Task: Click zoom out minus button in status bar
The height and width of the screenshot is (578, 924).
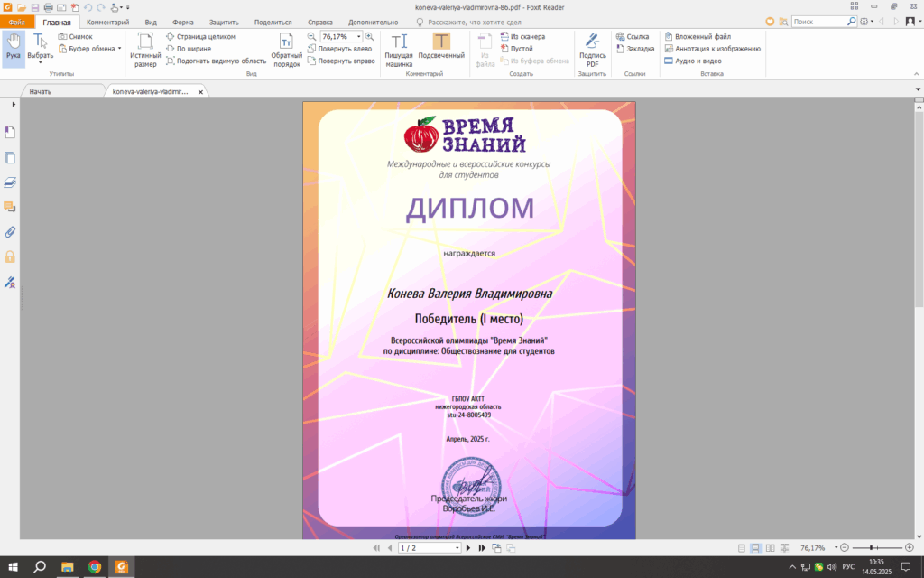Action: (845, 548)
